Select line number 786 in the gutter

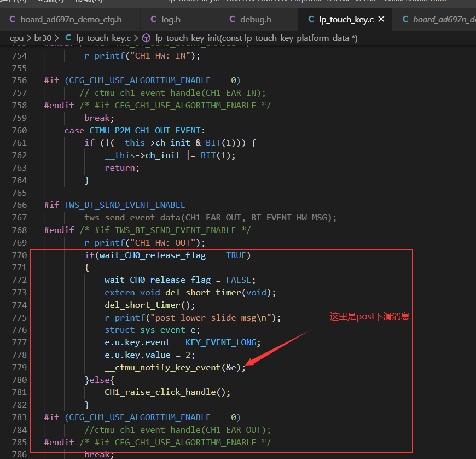tap(20, 455)
